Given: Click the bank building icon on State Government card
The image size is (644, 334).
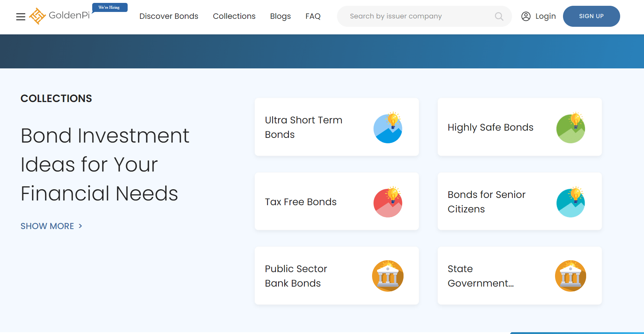Looking at the screenshot, I should click(571, 276).
